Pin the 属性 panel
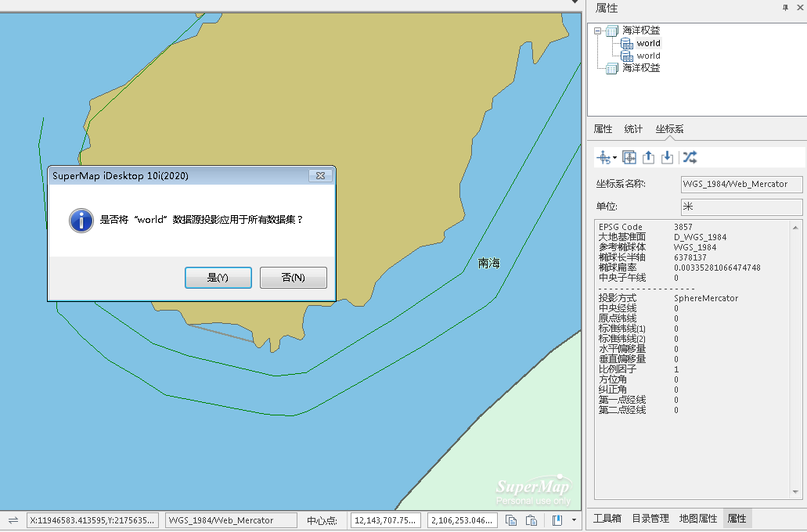The width and height of the screenshot is (807, 532). [x=785, y=8]
